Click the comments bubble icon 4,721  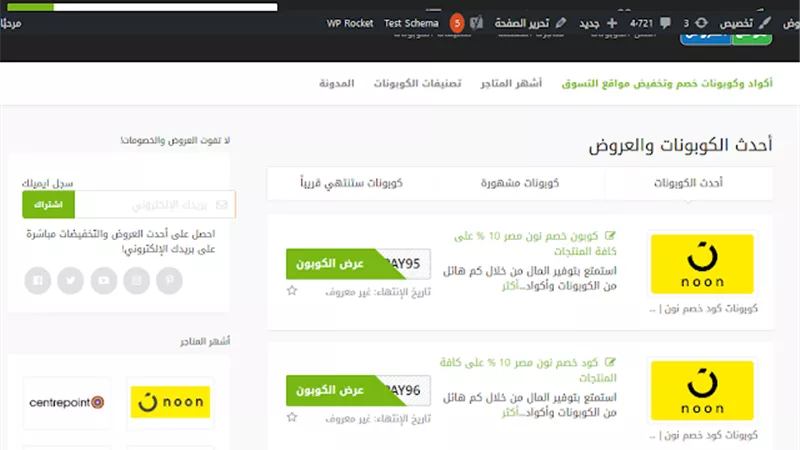(665, 23)
